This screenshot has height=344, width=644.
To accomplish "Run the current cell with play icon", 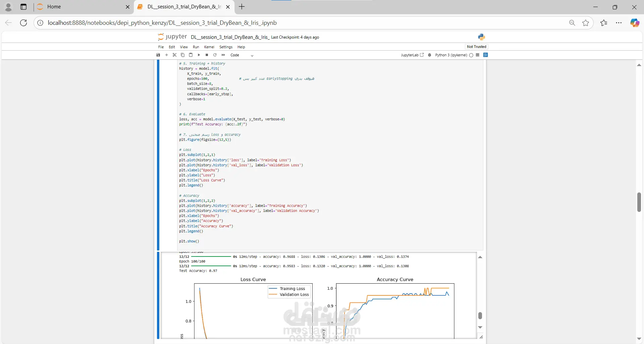I will point(199,55).
